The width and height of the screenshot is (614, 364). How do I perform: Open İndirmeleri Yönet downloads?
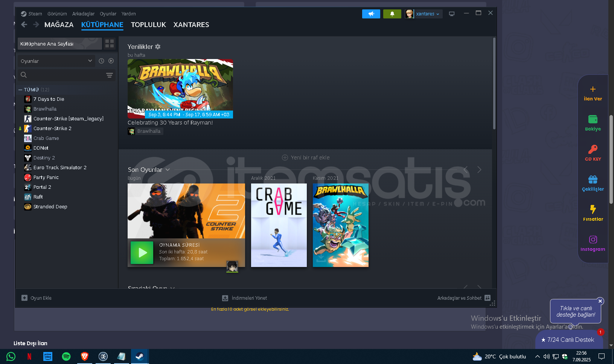click(x=244, y=298)
